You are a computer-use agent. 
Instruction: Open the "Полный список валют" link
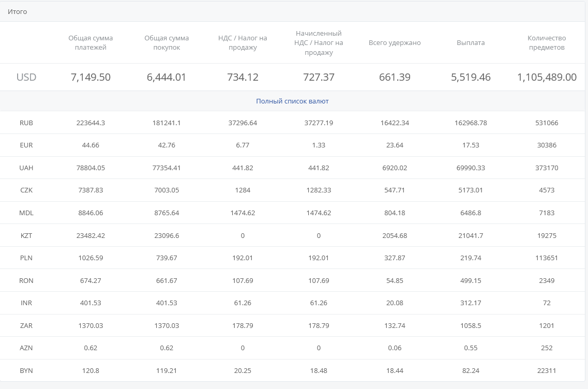pyautogui.click(x=292, y=101)
